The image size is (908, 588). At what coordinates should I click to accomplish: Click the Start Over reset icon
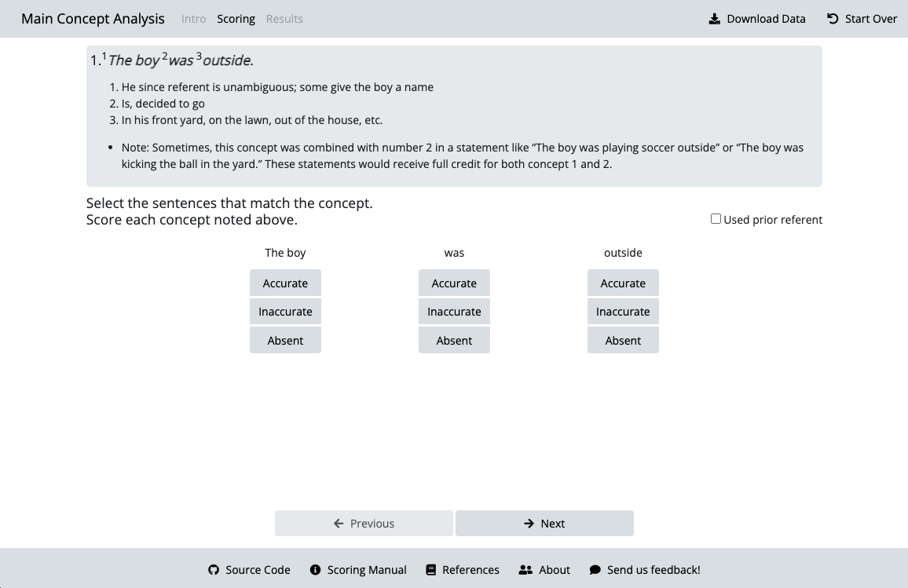click(833, 19)
